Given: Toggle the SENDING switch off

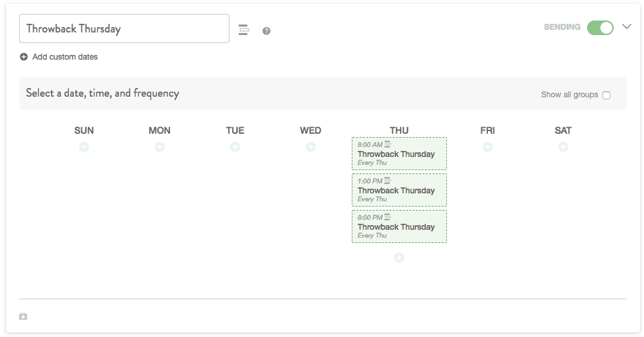Looking at the screenshot, I should [600, 28].
